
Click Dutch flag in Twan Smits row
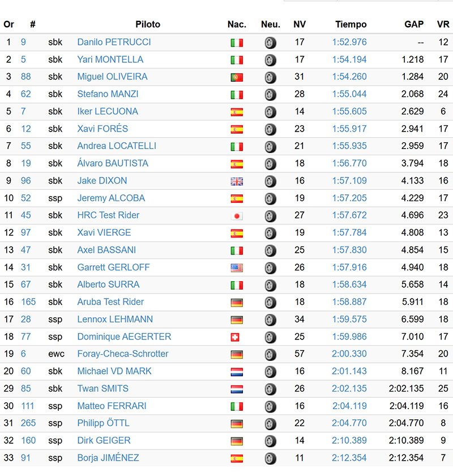click(x=237, y=389)
